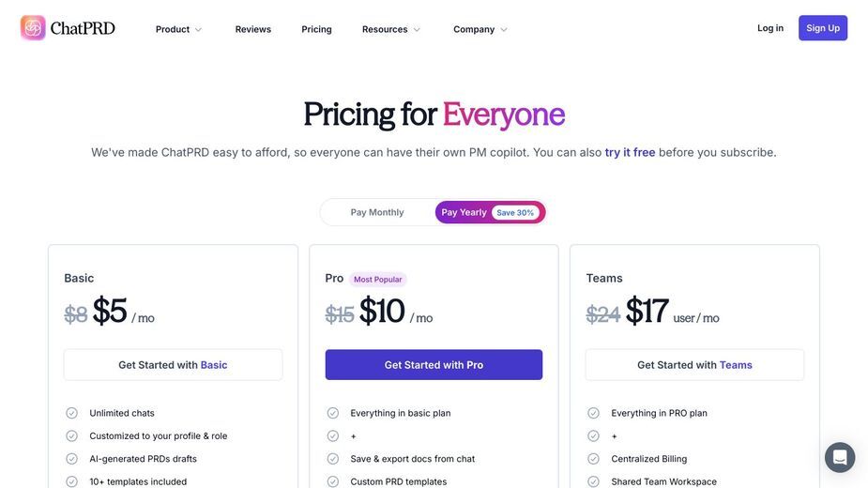Image resolution: width=868 pixels, height=488 pixels.
Task: Open the Pricing nav item
Action: click(316, 29)
